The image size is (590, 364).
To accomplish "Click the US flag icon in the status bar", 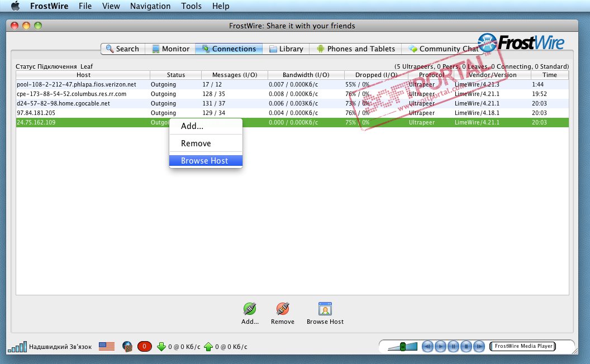I will (107, 346).
